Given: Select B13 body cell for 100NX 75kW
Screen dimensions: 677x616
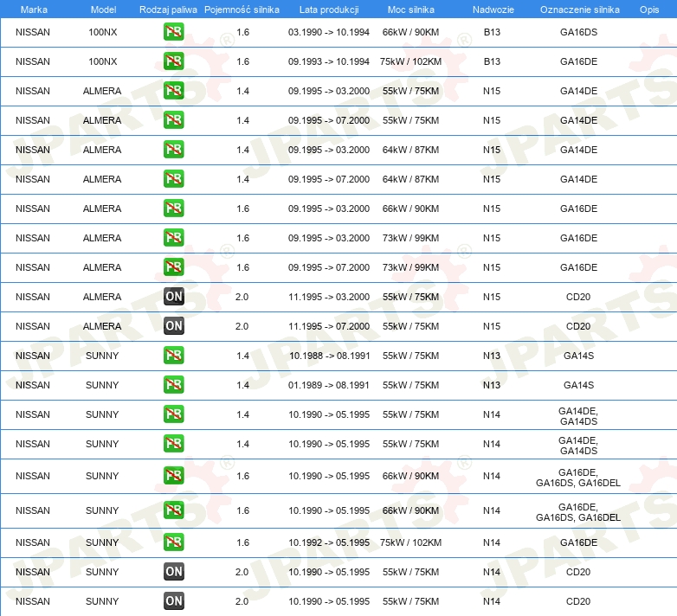Looking at the screenshot, I should (x=492, y=61).
